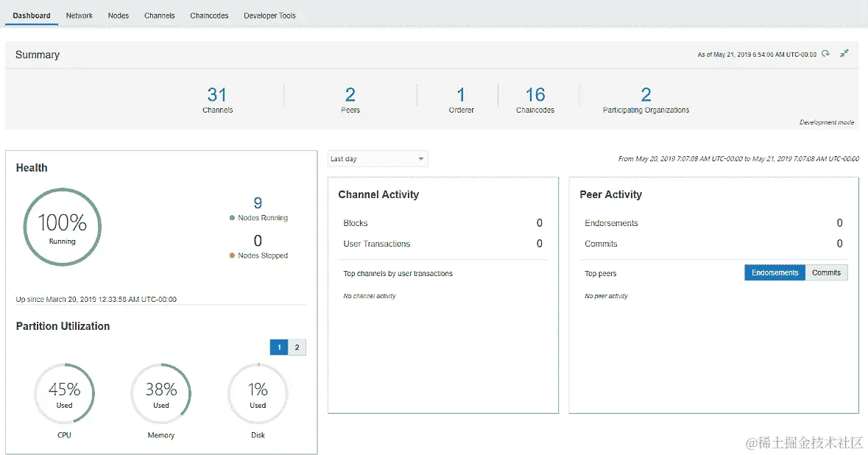Click the Blocks row in Channel Activity
This screenshot has width=868, height=455.
(x=443, y=223)
